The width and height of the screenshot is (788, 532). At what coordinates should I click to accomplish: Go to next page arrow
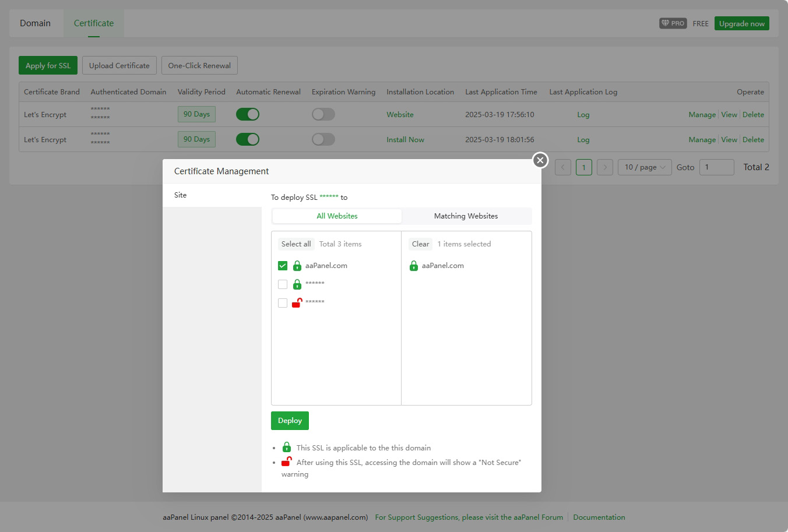pyautogui.click(x=605, y=167)
